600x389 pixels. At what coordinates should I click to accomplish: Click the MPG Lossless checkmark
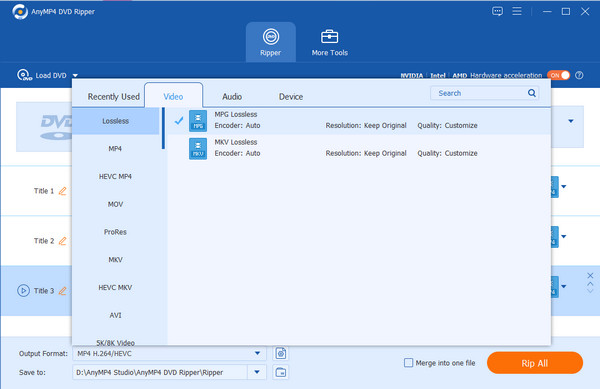(x=179, y=121)
